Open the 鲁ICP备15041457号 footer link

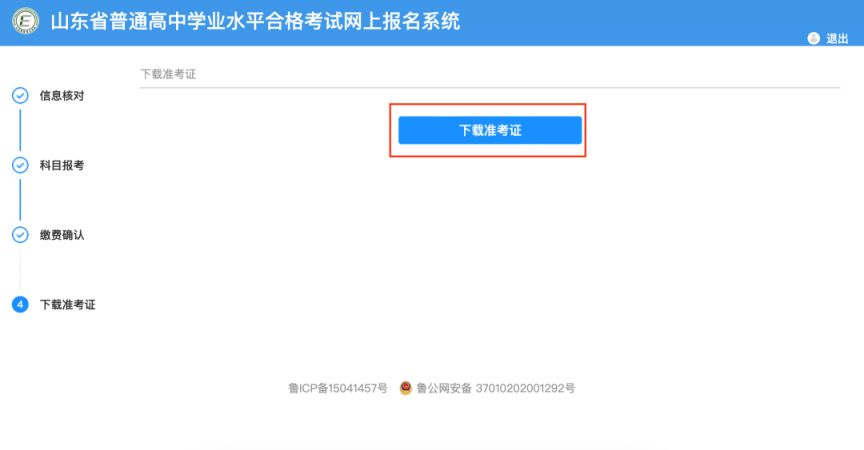click(x=338, y=388)
